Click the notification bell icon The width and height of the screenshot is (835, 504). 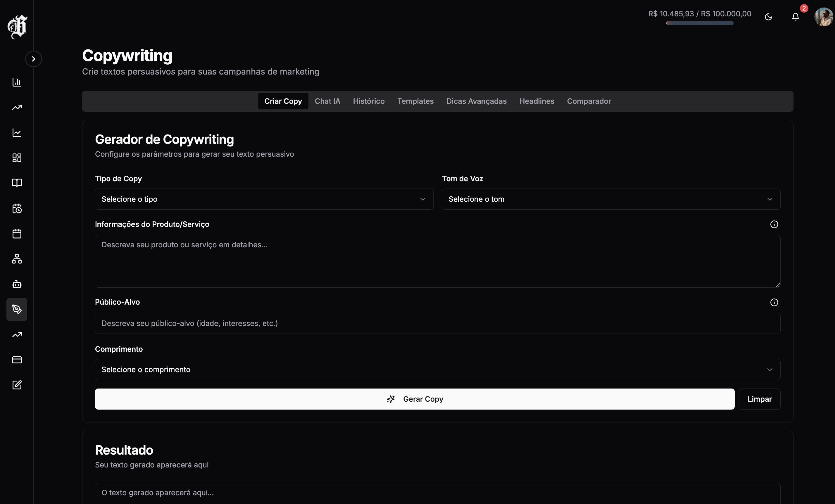point(795,17)
